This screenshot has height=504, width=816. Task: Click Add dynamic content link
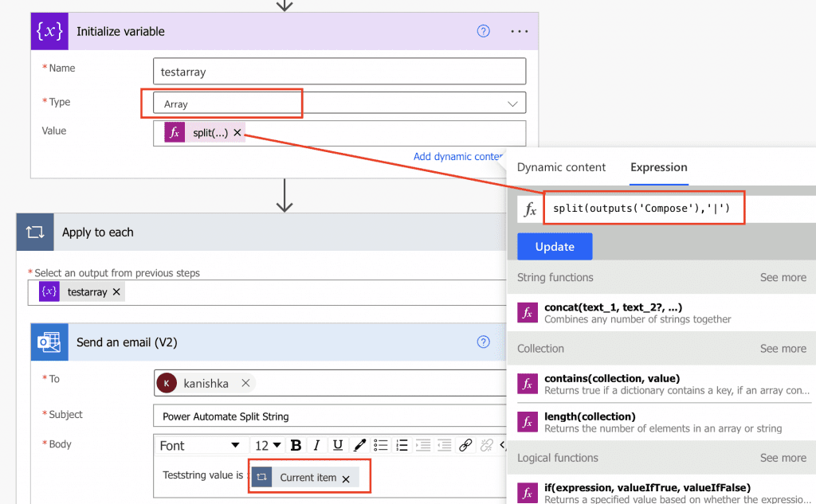pos(458,157)
